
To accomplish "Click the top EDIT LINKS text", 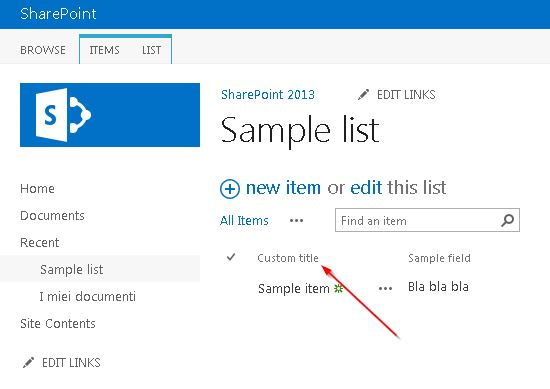I will click(406, 95).
